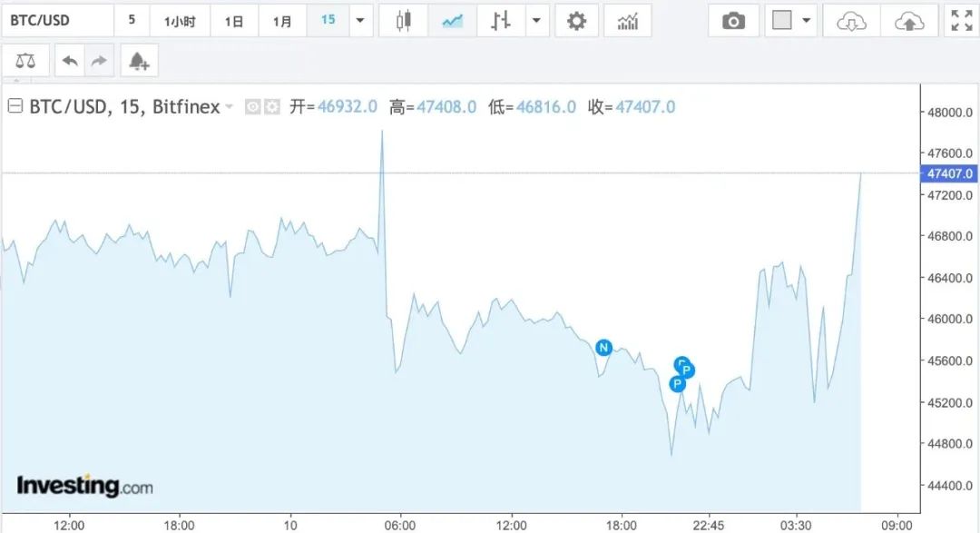Screen dimensions: 980x533
Task: Take a chart snapshot with the camera icon
Action: point(733,19)
